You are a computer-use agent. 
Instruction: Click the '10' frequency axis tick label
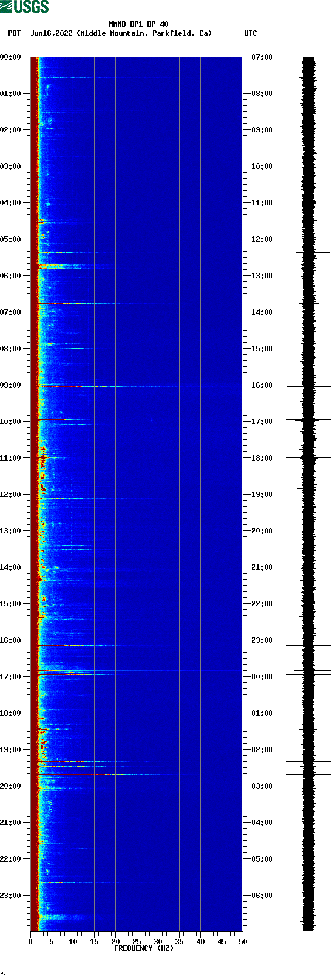(x=73, y=942)
